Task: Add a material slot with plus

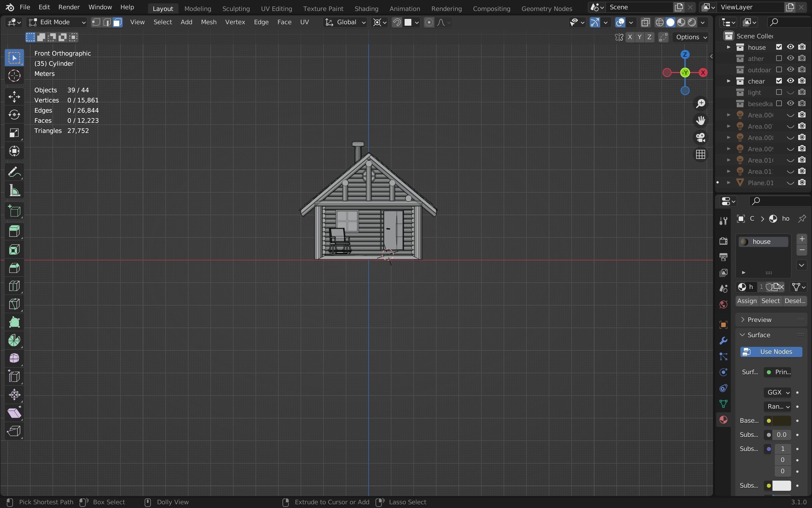Action: (x=802, y=239)
